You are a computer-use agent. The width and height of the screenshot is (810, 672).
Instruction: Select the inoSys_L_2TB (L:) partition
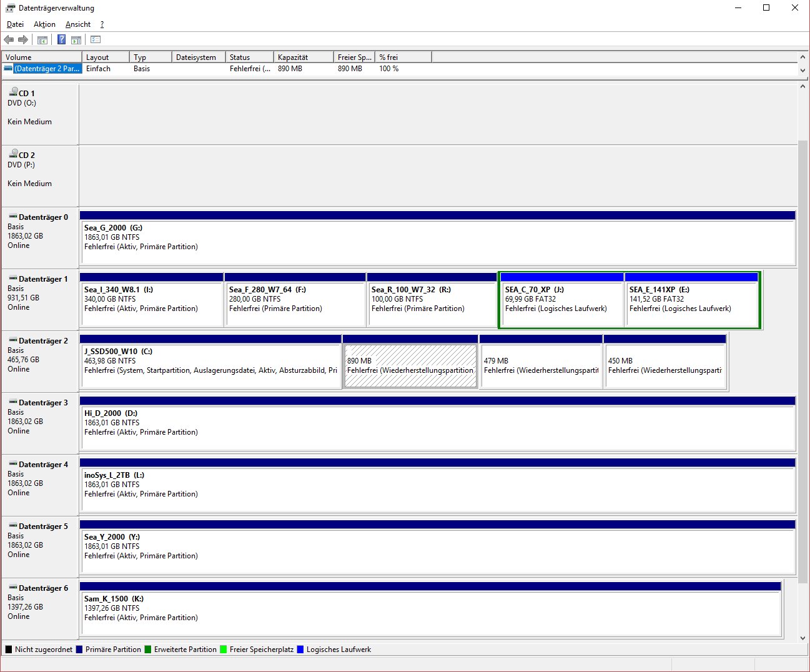[x=438, y=485]
